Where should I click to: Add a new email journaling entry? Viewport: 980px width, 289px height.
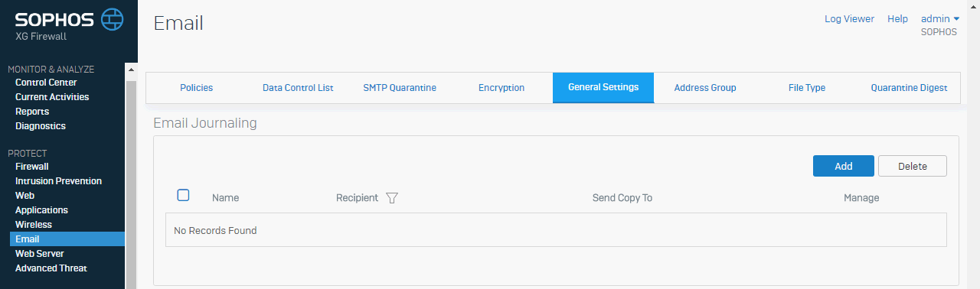coord(844,166)
